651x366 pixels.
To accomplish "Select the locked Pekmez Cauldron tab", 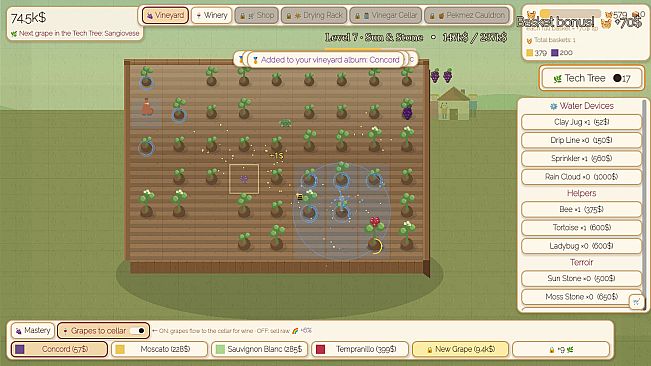I will [467, 15].
